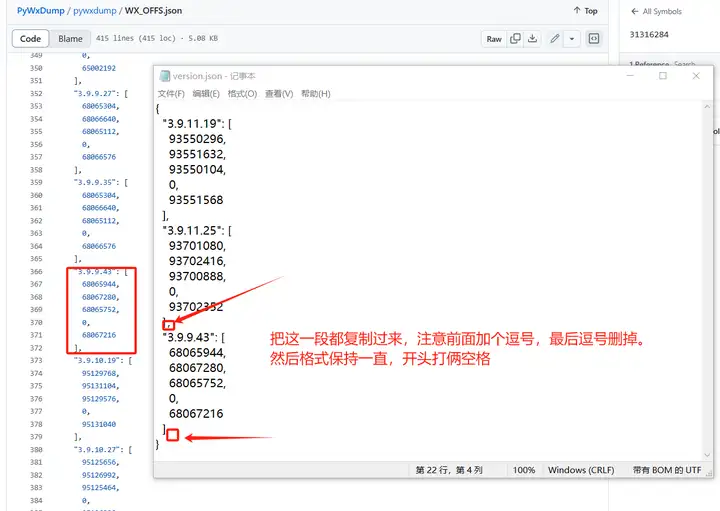Open Notepad 编辑(E) menu
This screenshot has width=720, height=511.
pyautogui.click(x=206, y=94)
